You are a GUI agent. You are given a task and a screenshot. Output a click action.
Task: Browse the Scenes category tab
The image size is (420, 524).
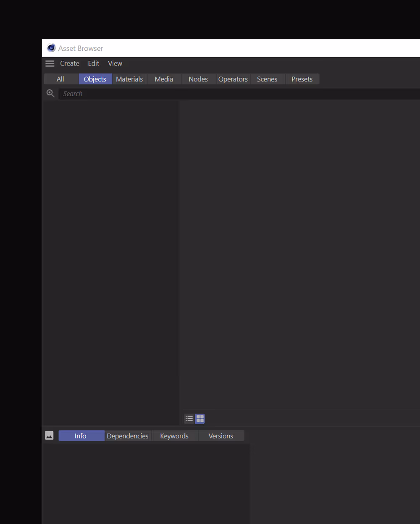[267, 79]
